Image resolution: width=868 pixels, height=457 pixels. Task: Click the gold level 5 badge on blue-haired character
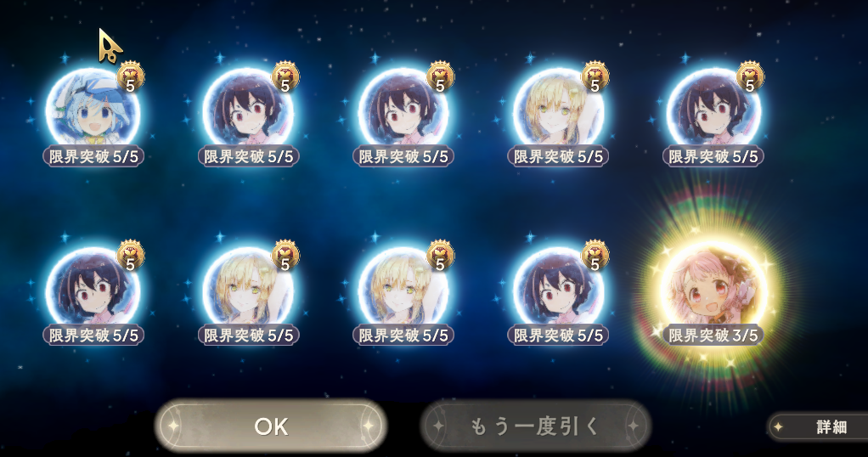tap(131, 77)
